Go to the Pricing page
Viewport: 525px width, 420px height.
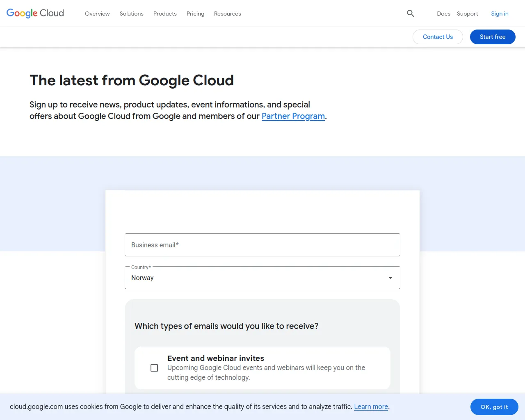(x=195, y=14)
